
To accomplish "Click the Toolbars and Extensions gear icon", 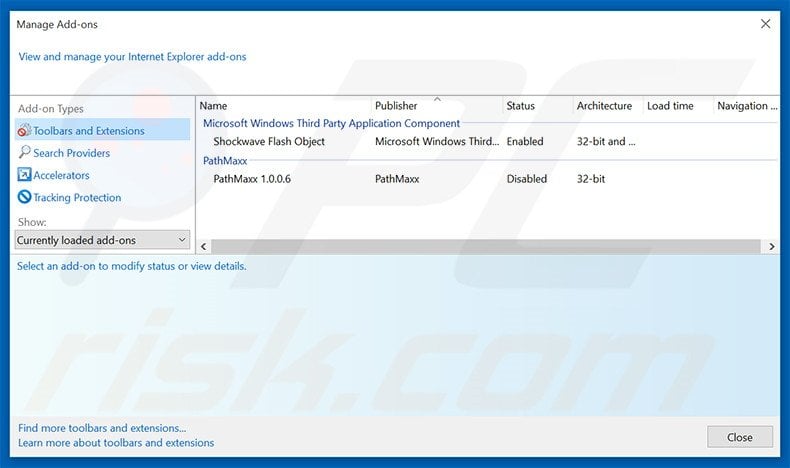I will (x=24, y=130).
